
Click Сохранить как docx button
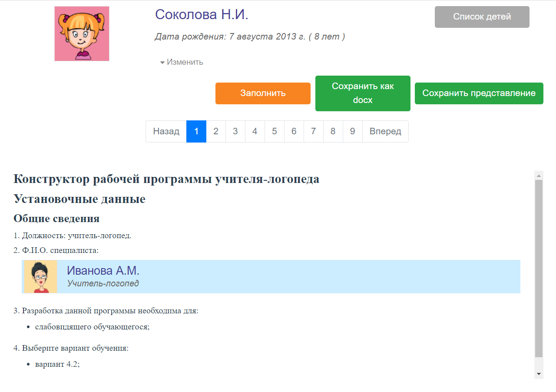[x=362, y=93]
